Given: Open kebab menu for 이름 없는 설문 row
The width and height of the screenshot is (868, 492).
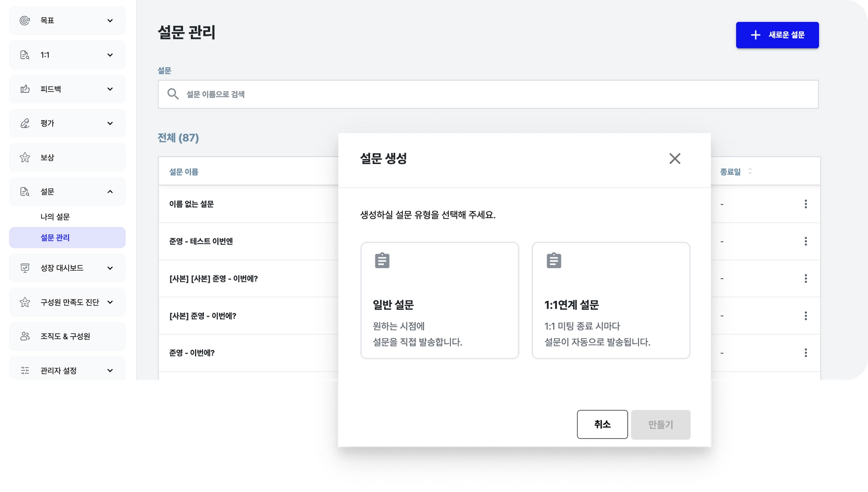Looking at the screenshot, I should click(x=805, y=204).
